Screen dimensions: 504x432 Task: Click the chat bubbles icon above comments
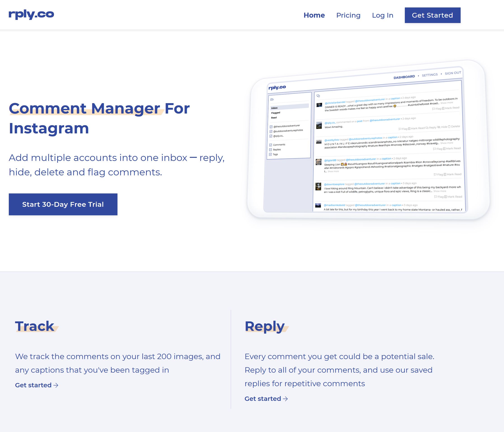coord(318,96)
